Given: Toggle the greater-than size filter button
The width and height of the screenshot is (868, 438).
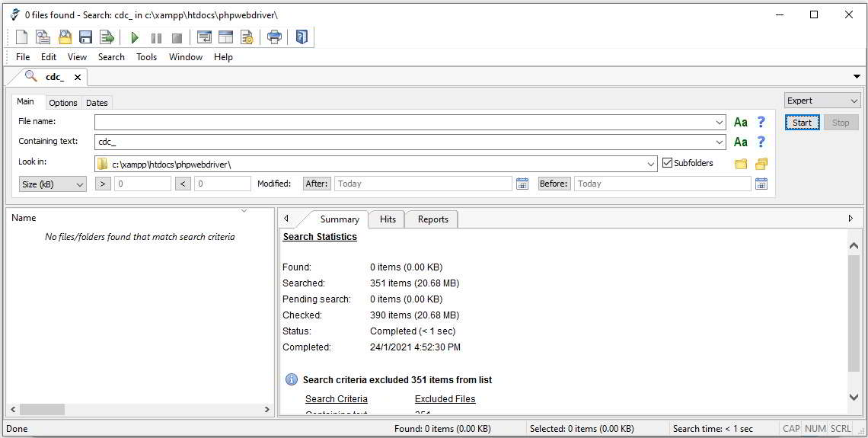Looking at the screenshot, I should tap(103, 184).
